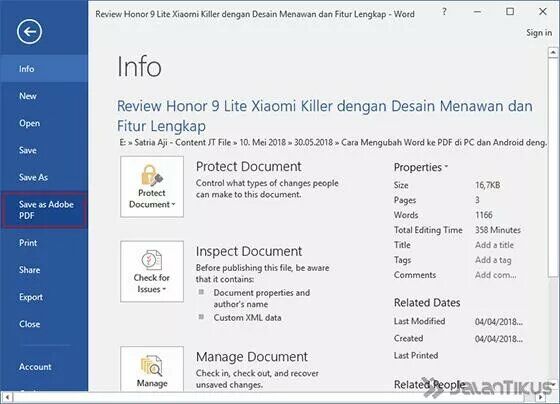Image resolution: width=560 pixels, height=404 pixels.
Task: Expand the Properties dropdown
Action: pyautogui.click(x=421, y=167)
